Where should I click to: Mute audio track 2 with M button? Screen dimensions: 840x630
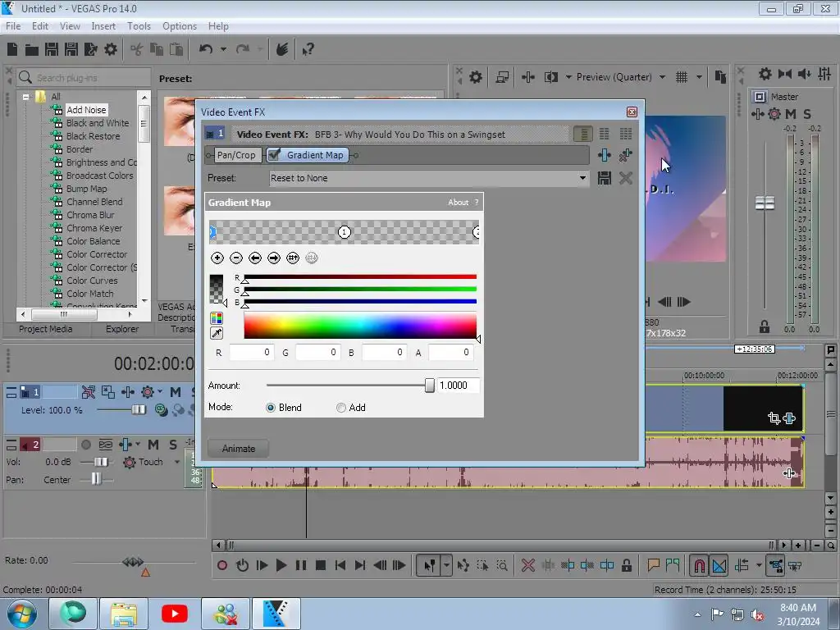point(153,445)
